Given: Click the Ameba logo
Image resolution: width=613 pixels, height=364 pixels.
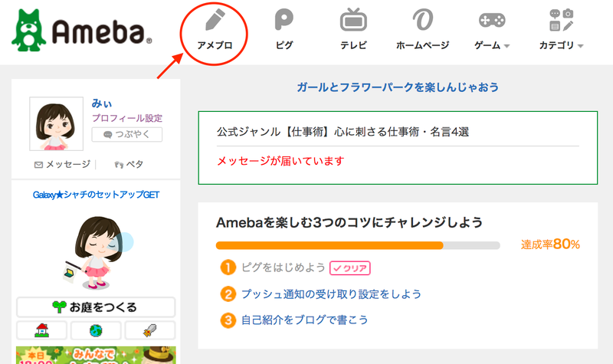Looking at the screenshot, I should [x=82, y=31].
